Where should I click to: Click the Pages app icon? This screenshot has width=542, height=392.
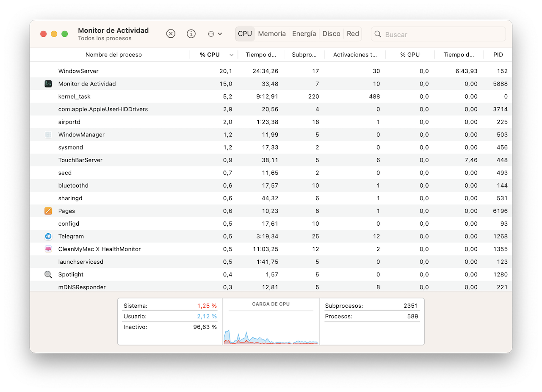(x=48, y=211)
